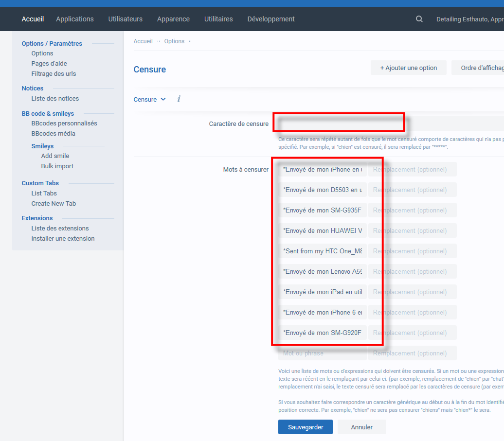Open Bulk import under Smileys
The width and height of the screenshot is (504, 441).
pos(57,166)
